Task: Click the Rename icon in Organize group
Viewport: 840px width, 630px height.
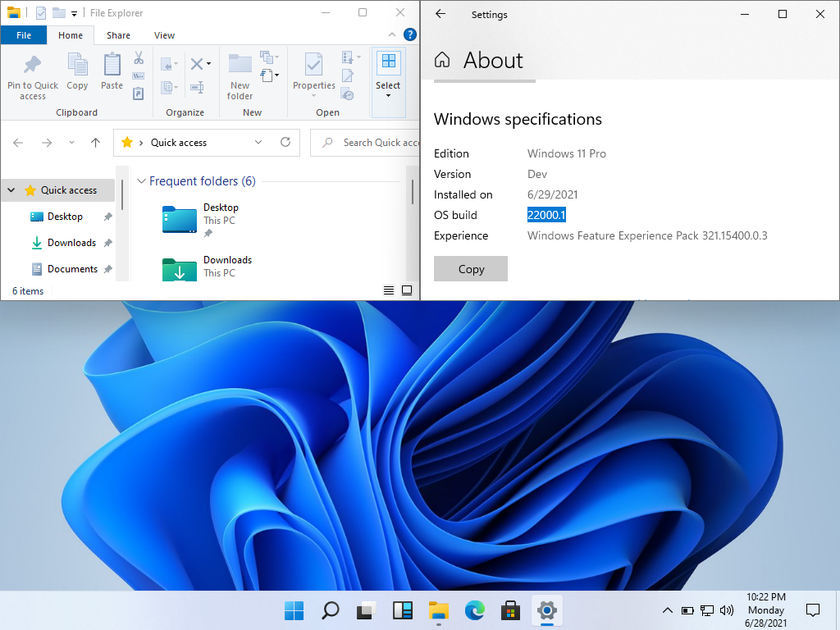Action: coord(197,87)
